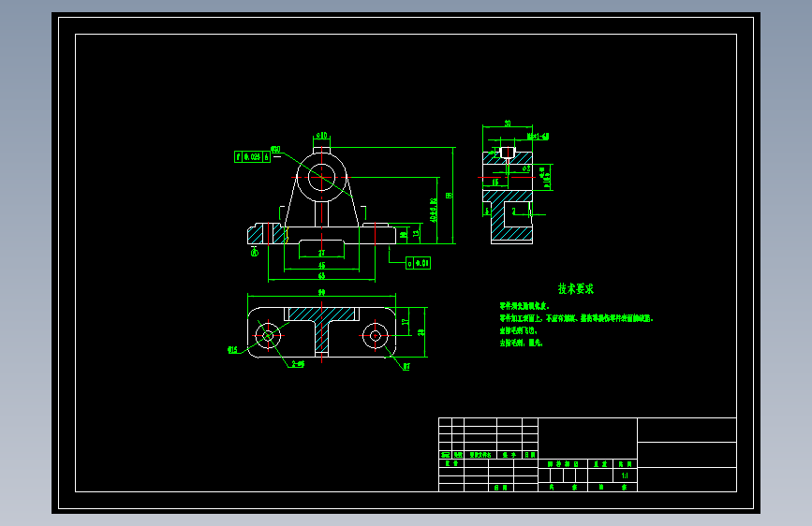The height and width of the screenshot is (526, 812).
Task: Click the 30 width dimension above section view
Action: pyautogui.click(x=508, y=124)
